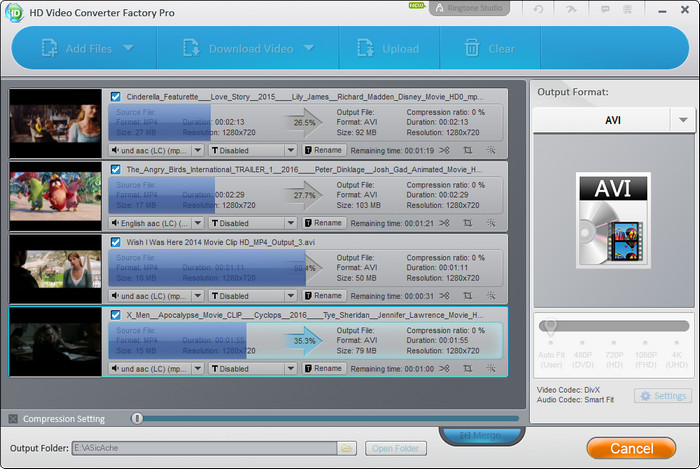Screen dimensions: 700x469
Task: Click the list/menu icon in title bar
Action: click(x=627, y=9)
